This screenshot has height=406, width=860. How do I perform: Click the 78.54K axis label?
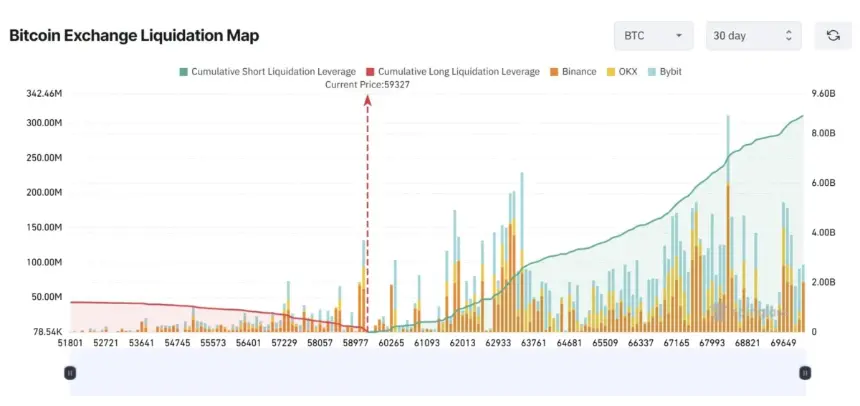coord(46,332)
